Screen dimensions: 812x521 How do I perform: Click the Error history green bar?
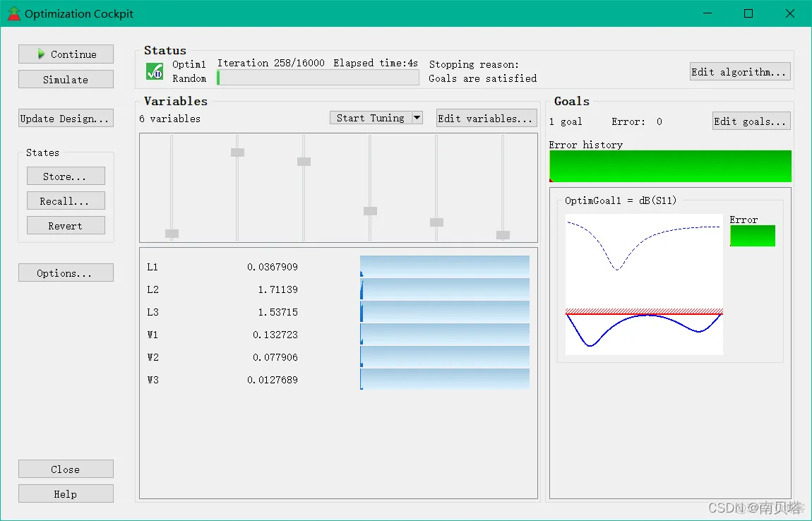point(670,166)
